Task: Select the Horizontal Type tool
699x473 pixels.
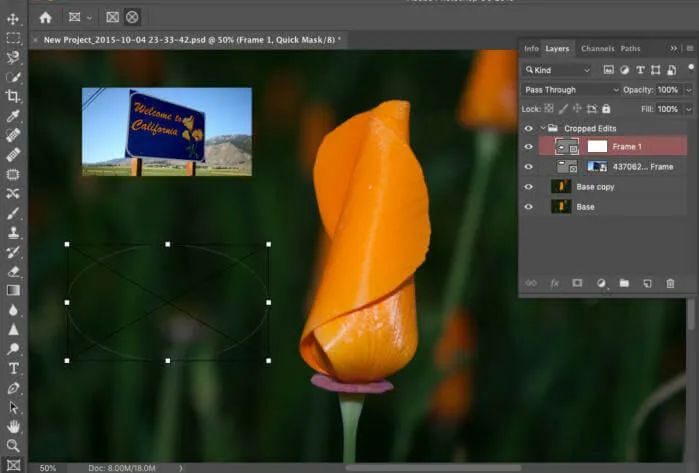Action: tap(13, 368)
